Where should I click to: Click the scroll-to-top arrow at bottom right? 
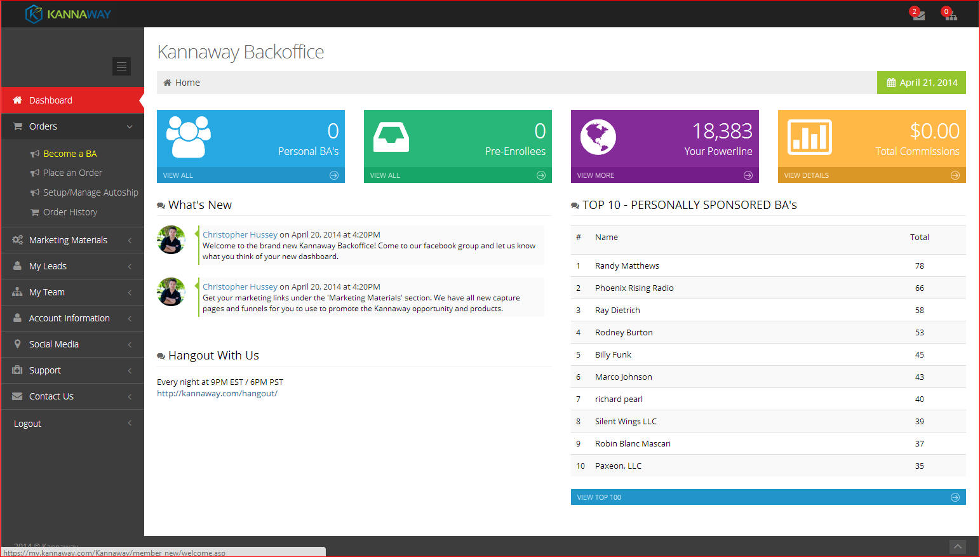tap(957, 546)
